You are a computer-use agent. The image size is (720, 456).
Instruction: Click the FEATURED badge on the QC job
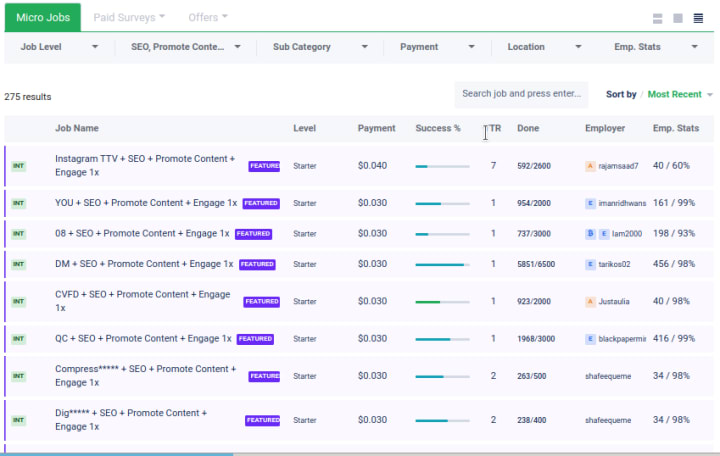point(256,339)
